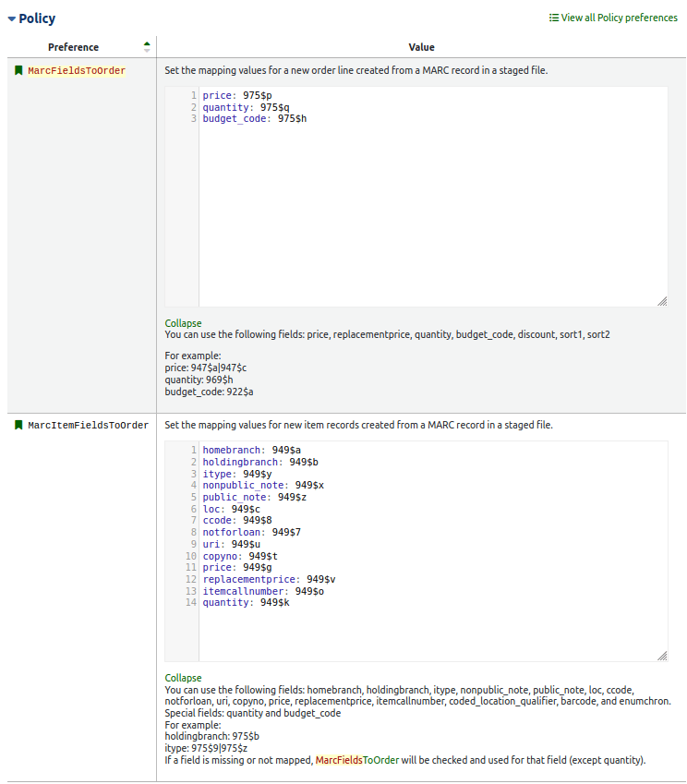Place cursor on line 'itemcallnumber: 949$o'
This screenshot has width=687, height=784.
(x=263, y=591)
